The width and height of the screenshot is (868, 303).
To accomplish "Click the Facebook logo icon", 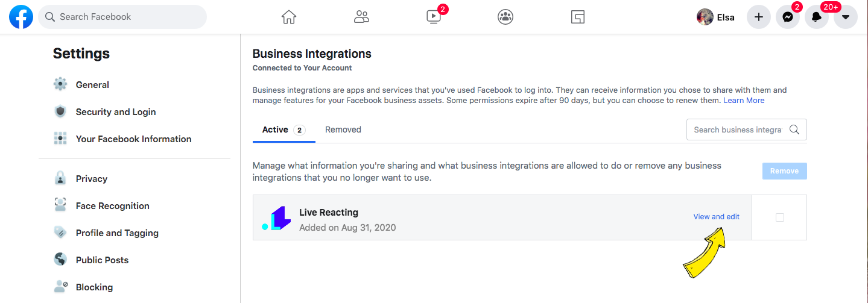I will [21, 17].
